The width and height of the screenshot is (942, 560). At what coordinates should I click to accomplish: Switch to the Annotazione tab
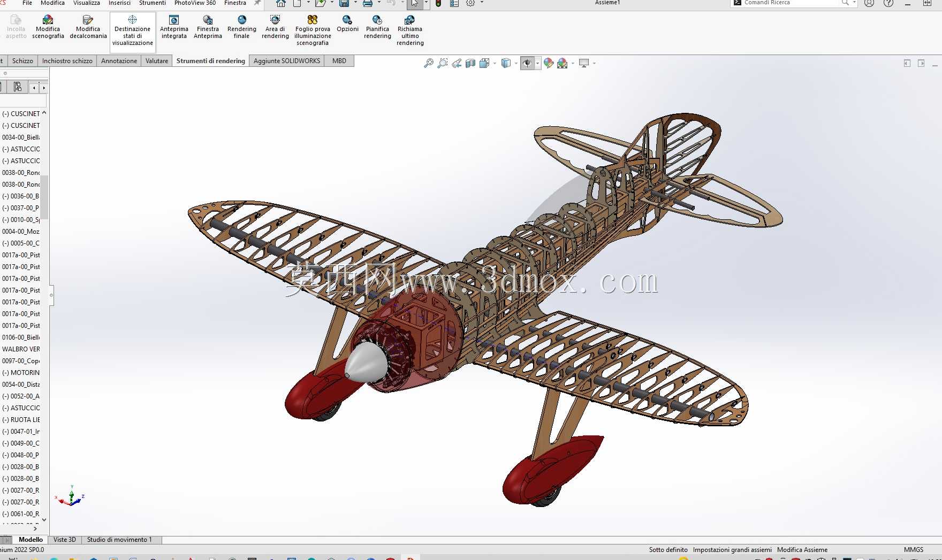coord(119,61)
